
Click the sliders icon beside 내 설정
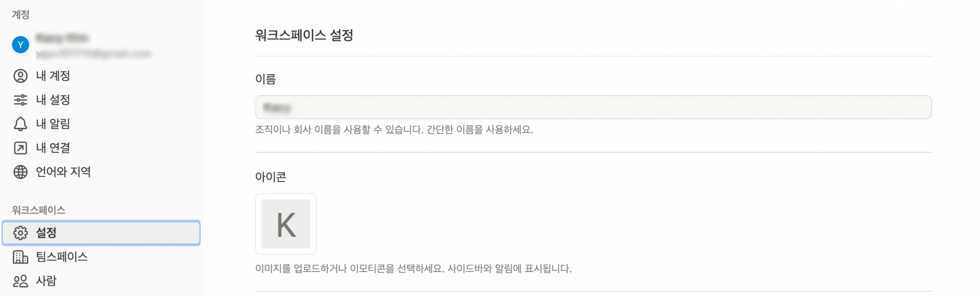tap(20, 100)
